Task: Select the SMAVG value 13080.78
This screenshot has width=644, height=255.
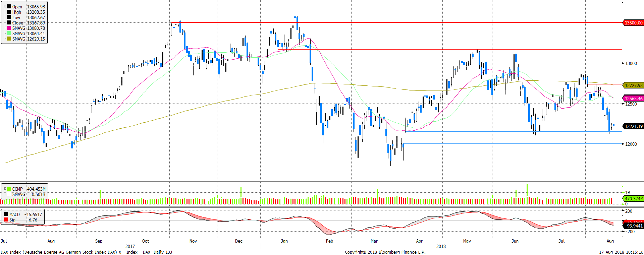Action: pyautogui.click(x=36, y=28)
